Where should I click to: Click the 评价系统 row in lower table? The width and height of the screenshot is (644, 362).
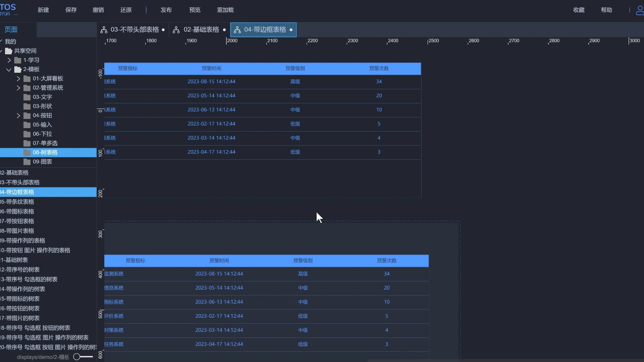tap(266, 316)
